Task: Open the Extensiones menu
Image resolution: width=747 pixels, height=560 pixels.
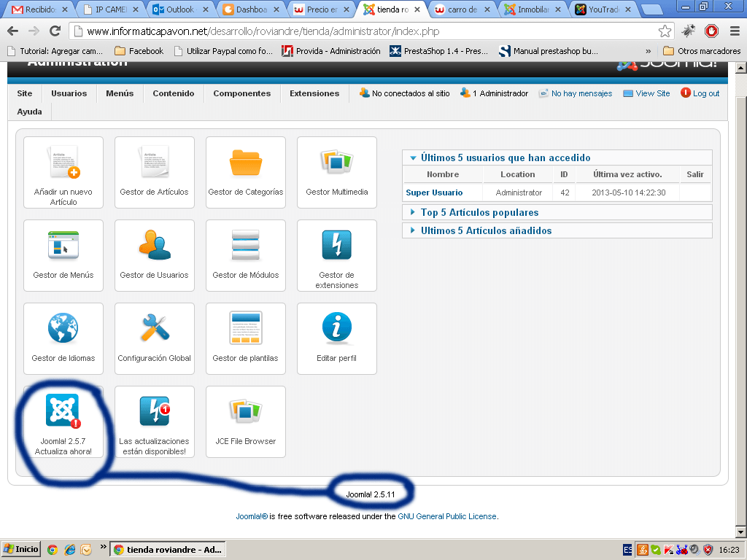Action: (314, 93)
